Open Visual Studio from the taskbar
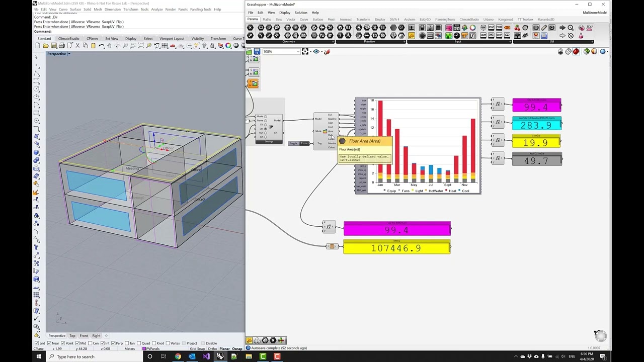This screenshot has height=362, width=644. [206, 356]
